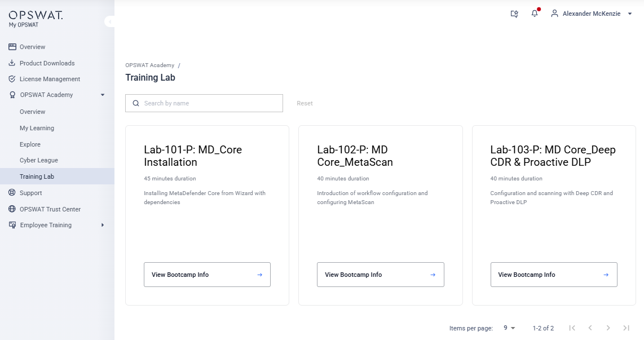The image size is (644, 340).
Task: Open the Items per page dropdown
Action: pyautogui.click(x=509, y=328)
